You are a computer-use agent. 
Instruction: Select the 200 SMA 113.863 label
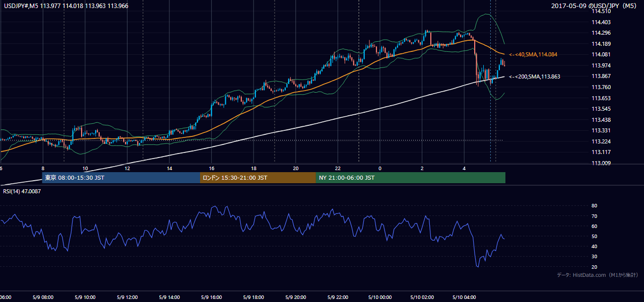[x=534, y=77]
